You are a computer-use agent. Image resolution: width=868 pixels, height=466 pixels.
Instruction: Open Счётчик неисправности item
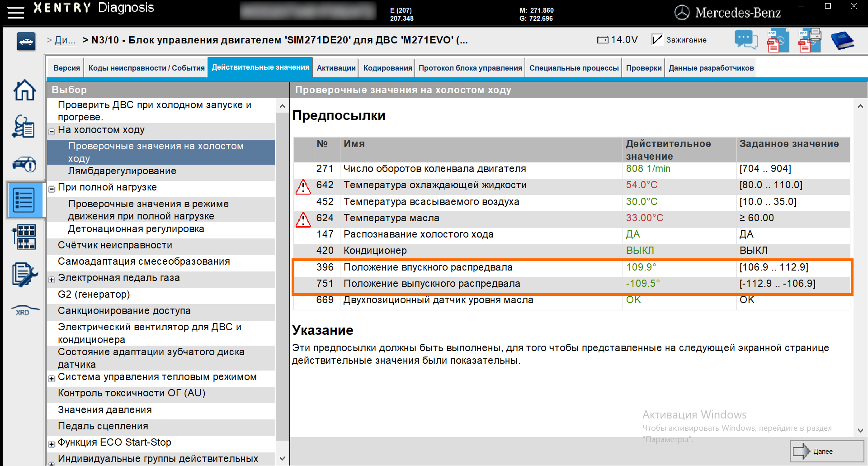pyautogui.click(x=161, y=245)
